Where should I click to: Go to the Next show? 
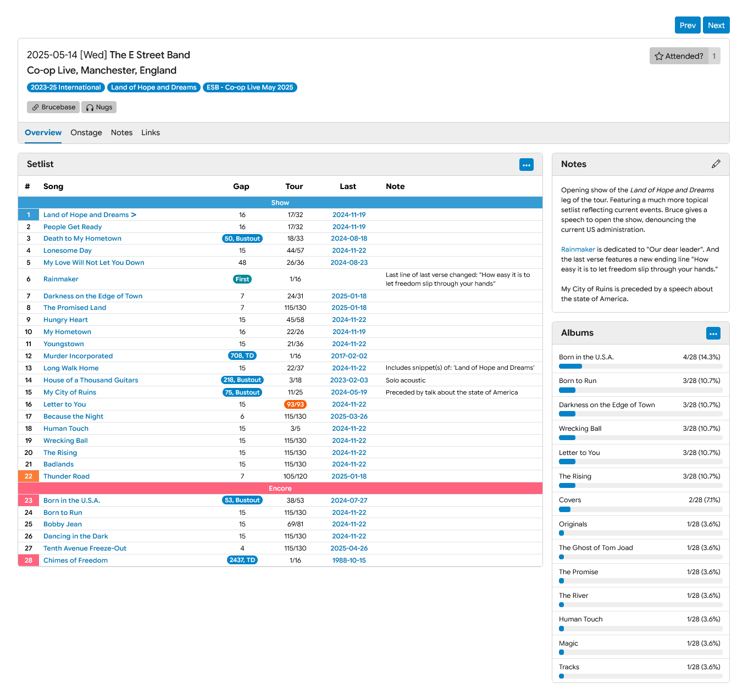(716, 25)
